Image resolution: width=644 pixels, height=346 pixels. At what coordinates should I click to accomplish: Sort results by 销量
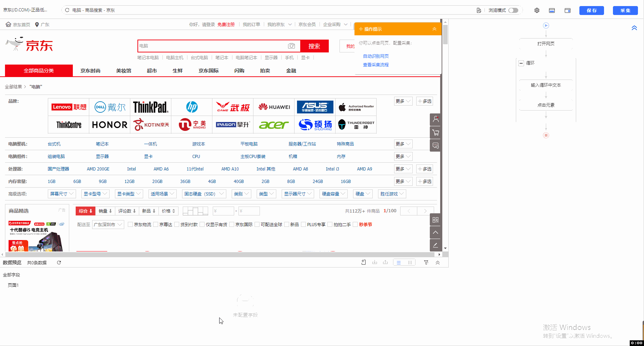click(106, 211)
